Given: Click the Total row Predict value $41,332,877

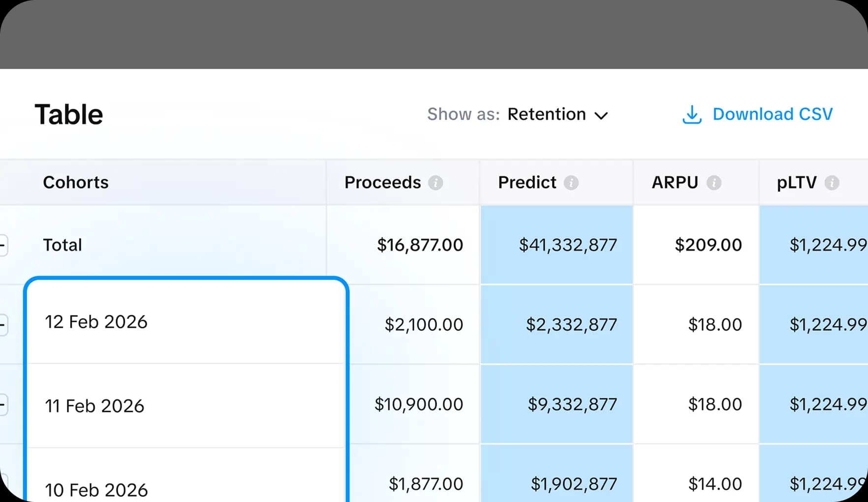Looking at the screenshot, I should (x=568, y=245).
